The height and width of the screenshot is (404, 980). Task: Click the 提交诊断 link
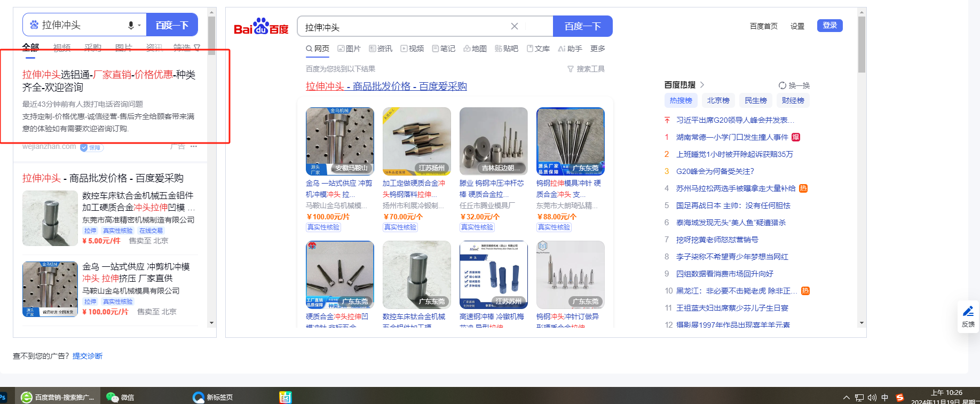(88, 356)
